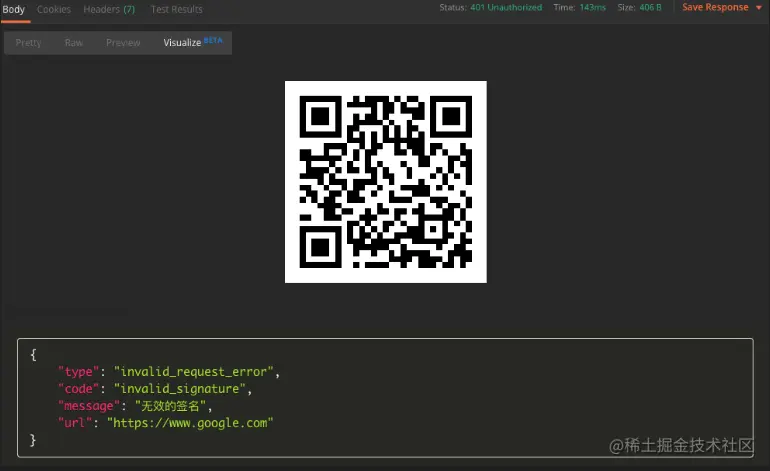Click the https://www.google.com url value
Viewport: 770px width, 471px height.
point(190,423)
